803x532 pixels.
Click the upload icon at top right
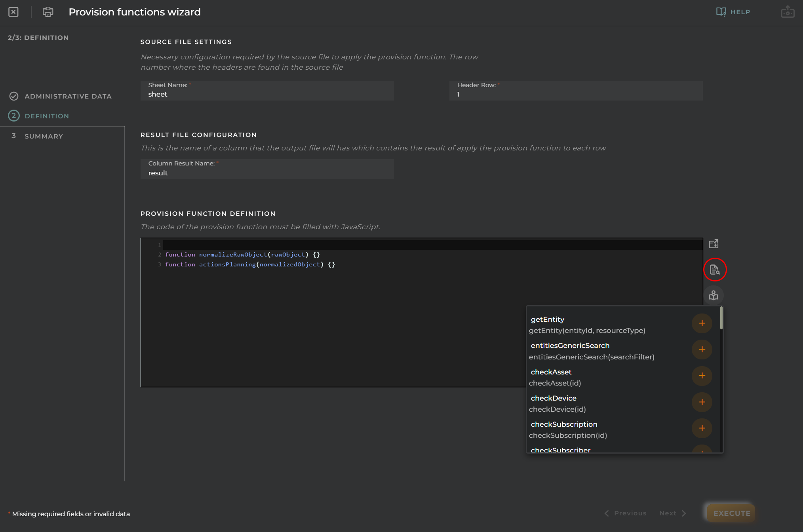(x=788, y=12)
